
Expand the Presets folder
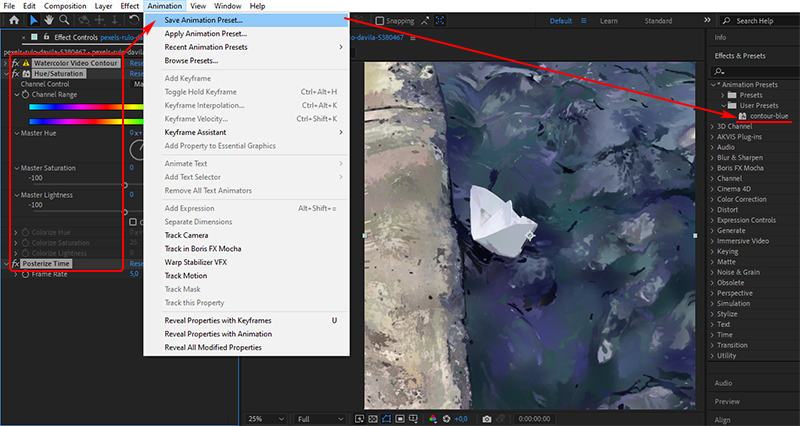click(x=723, y=95)
